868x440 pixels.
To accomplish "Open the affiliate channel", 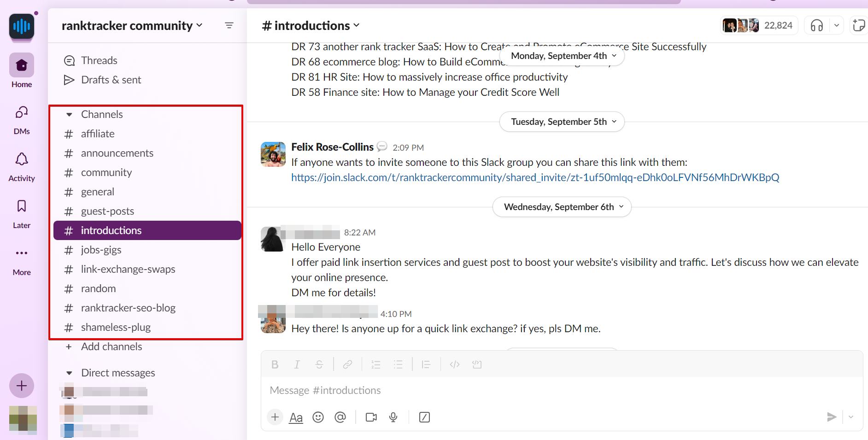I will (147, 134).
